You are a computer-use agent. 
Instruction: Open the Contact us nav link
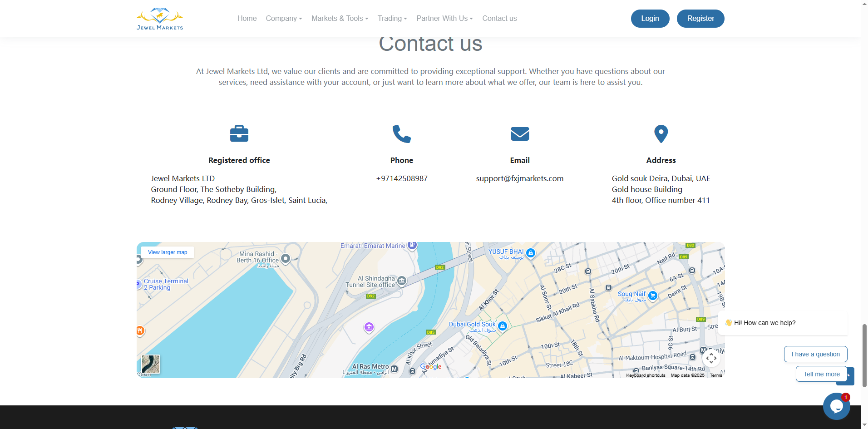coord(499,19)
